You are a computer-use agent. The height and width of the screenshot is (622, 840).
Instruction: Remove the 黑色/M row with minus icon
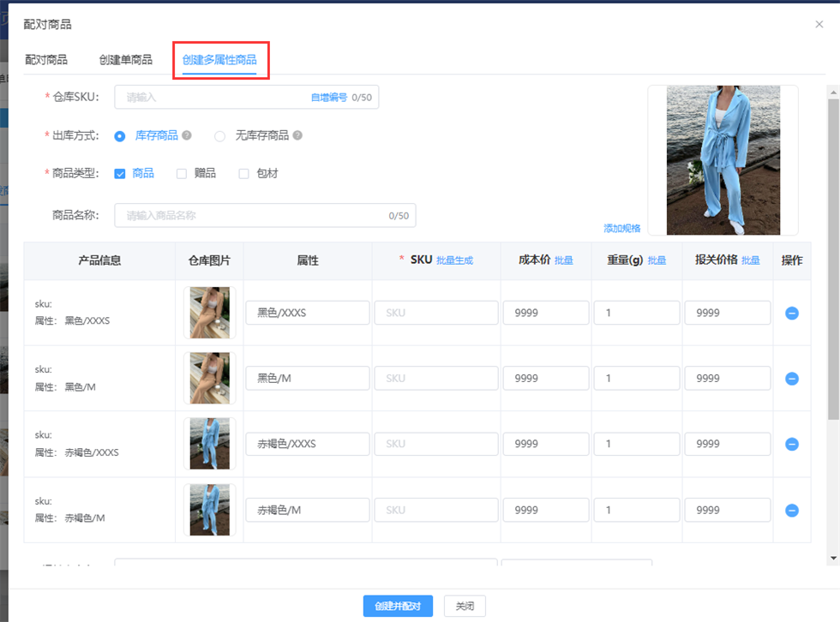tap(792, 379)
